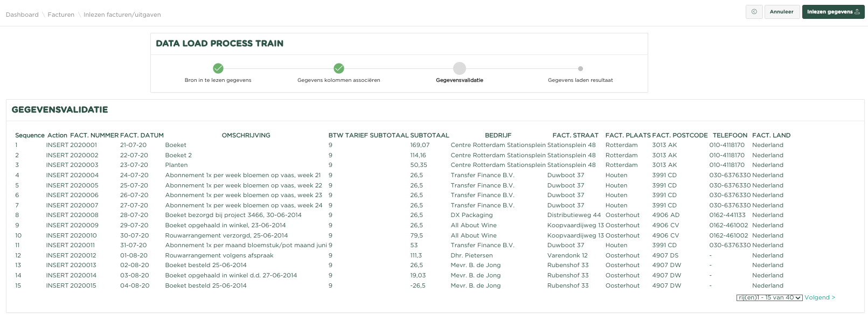Select 'Boeket opgehaald in winkel, 23-06-2014' cell
Screen dimensions: 868x321
pos(225,225)
